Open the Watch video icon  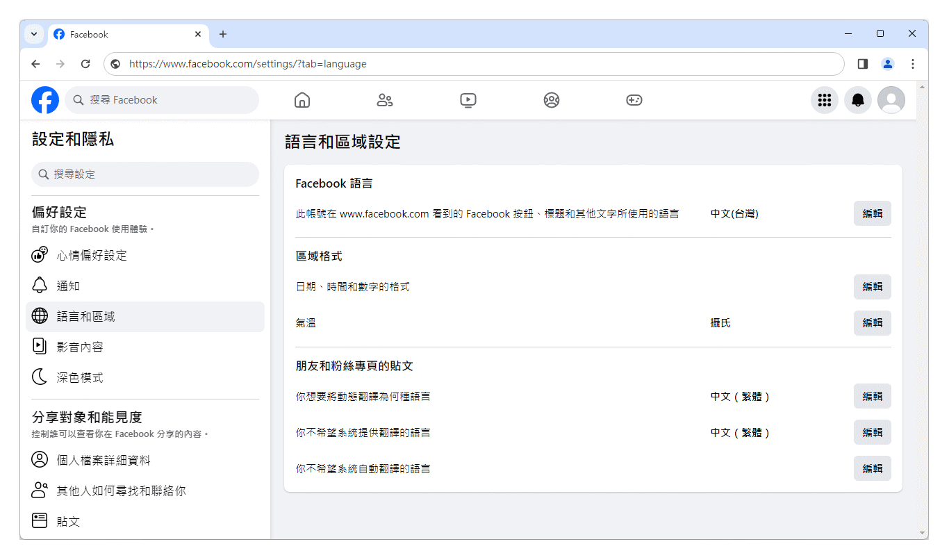coord(468,100)
